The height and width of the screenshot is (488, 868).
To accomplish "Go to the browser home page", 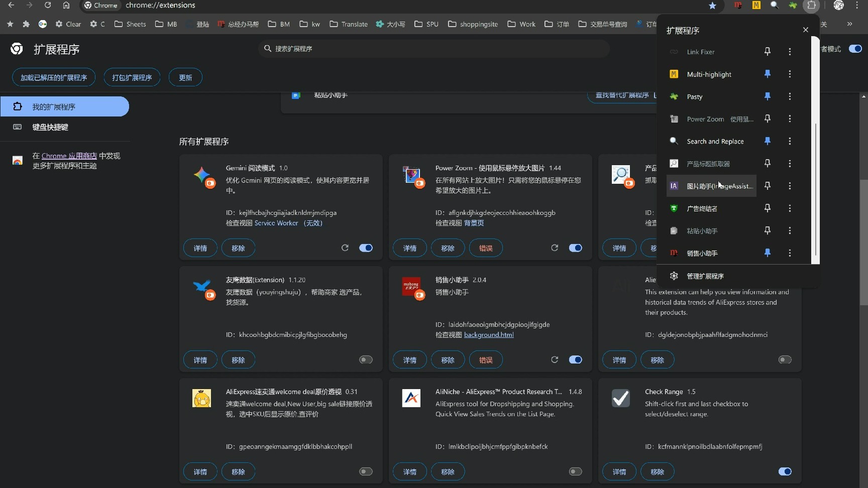I will pyautogui.click(x=66, y=5).
